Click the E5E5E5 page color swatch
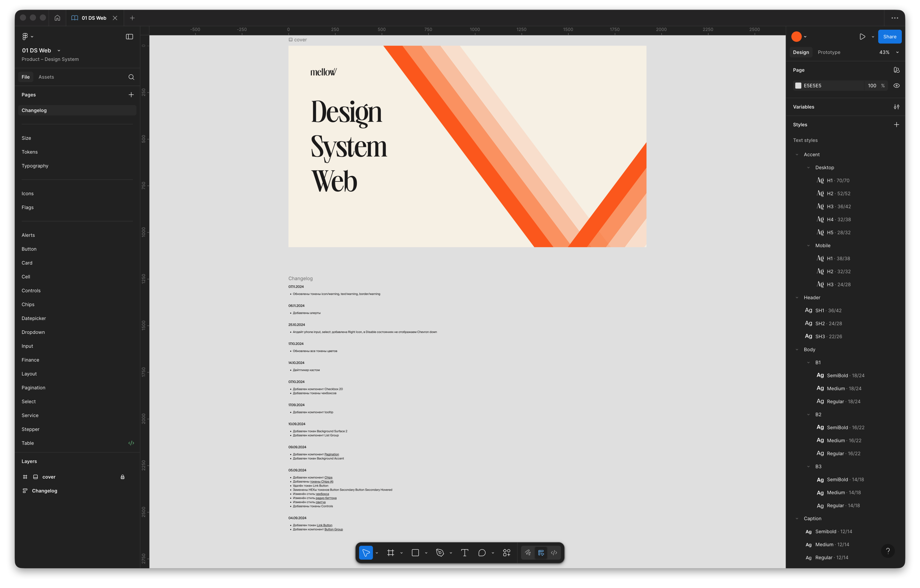Screen dimensions: 920x588 pyautogui.click(x=798, y=86)
